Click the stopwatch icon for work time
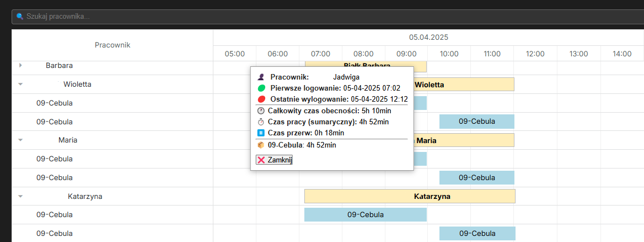The image size is (644, 242). (x=261, y=122)
